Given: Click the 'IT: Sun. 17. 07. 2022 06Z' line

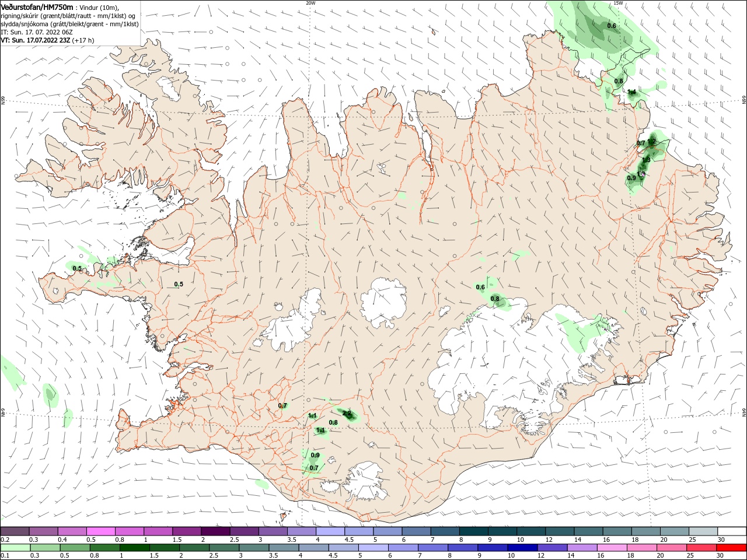Looking at the screenshot, I should (x=36, y=32).
